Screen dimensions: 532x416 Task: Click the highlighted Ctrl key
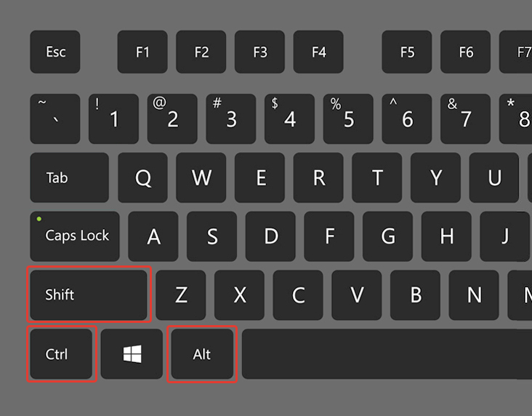click(61, 354)
